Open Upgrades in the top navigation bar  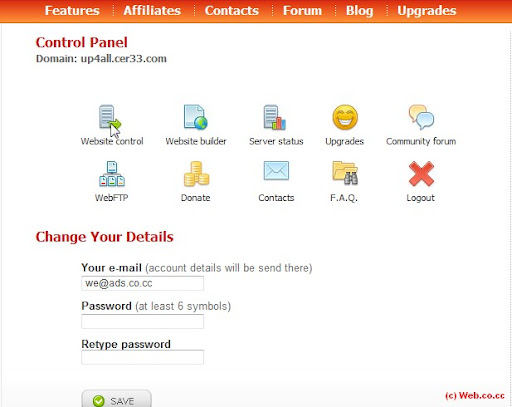[x=427, y=11]
